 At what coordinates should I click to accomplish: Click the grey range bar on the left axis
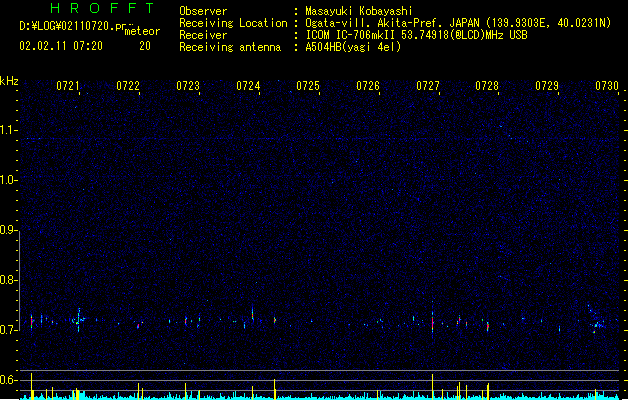tap(19, 281)
